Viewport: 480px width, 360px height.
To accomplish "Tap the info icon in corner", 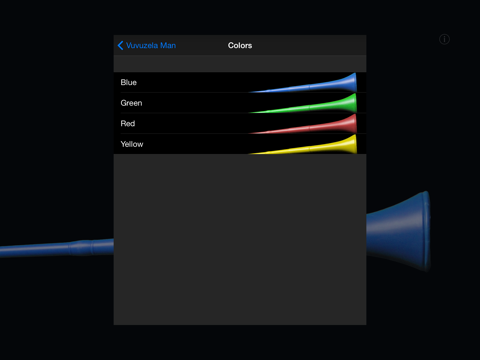I will [x=444, y=39].
